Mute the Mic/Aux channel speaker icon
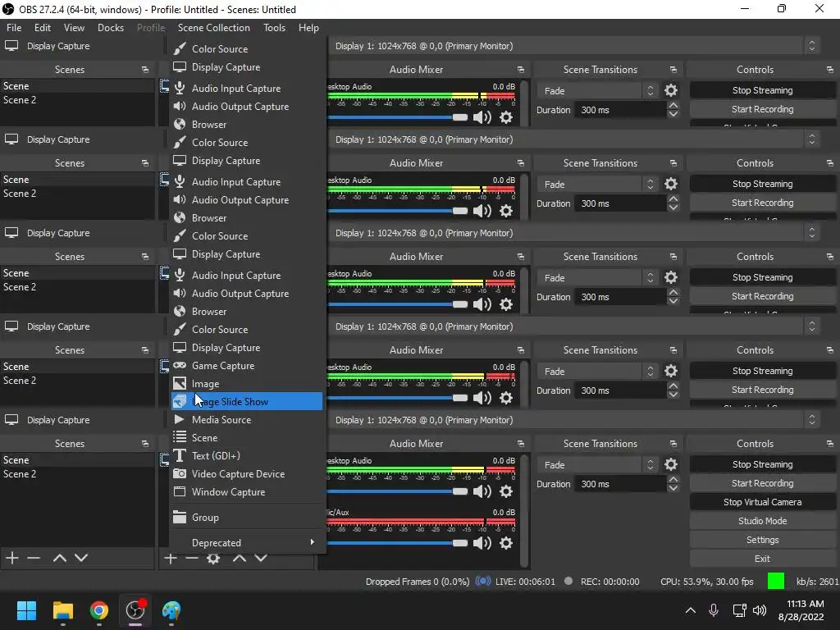Viewport: 840px width, 630px height. (x=482, y=543)
